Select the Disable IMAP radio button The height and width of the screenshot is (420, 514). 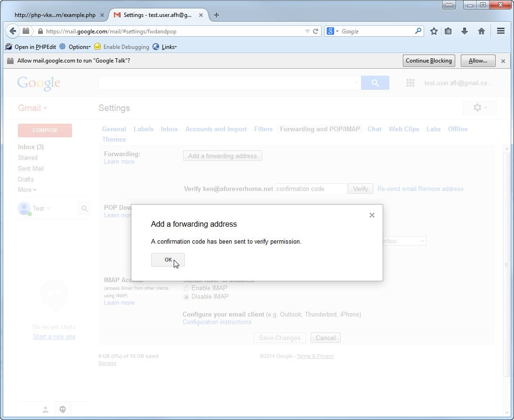click(187, 297)
